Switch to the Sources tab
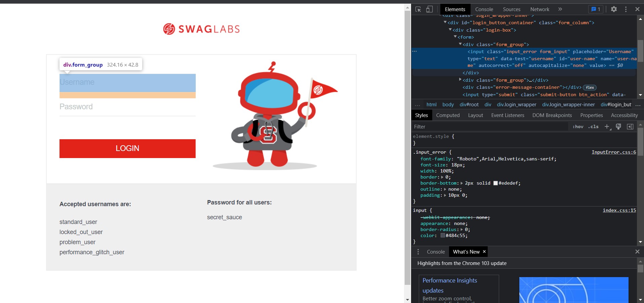This screenshot has height=303, width=644. point(512,9)
